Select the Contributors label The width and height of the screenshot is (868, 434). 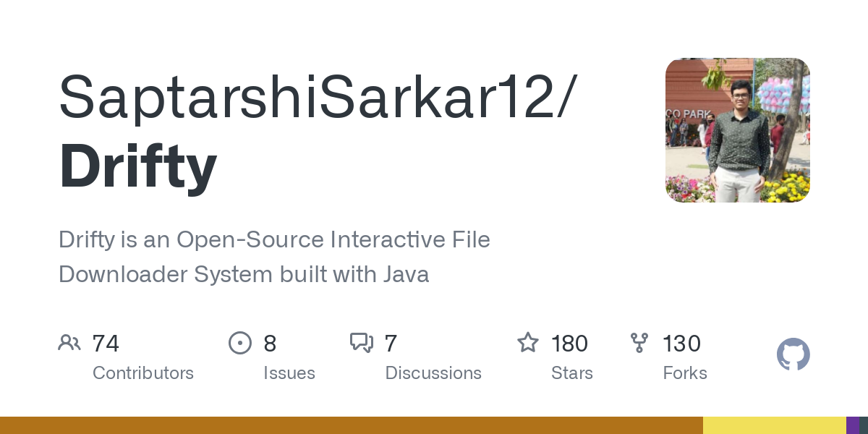point(143,373)
